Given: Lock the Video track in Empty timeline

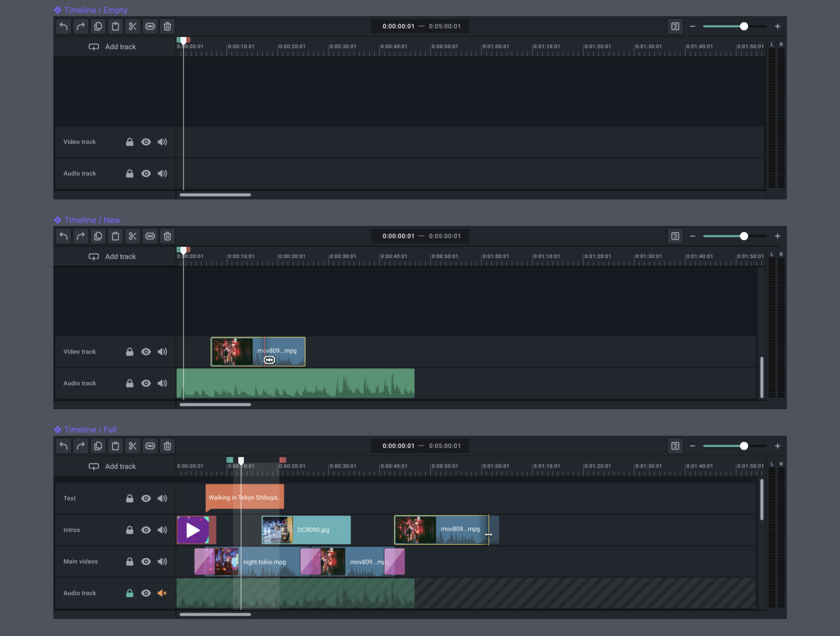Looking at the screenshot, I should tap(129, 142).
